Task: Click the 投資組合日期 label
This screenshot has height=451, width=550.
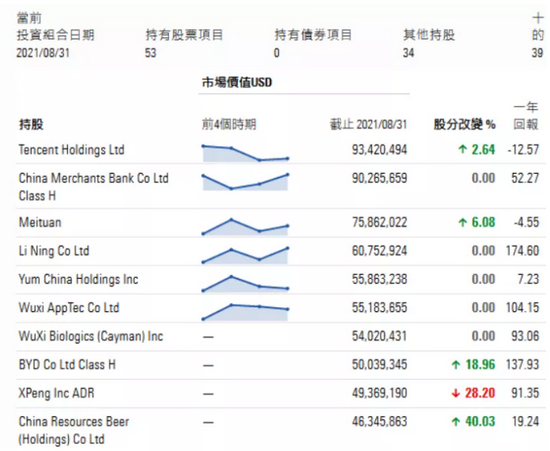Action: [x=55, y=35]
